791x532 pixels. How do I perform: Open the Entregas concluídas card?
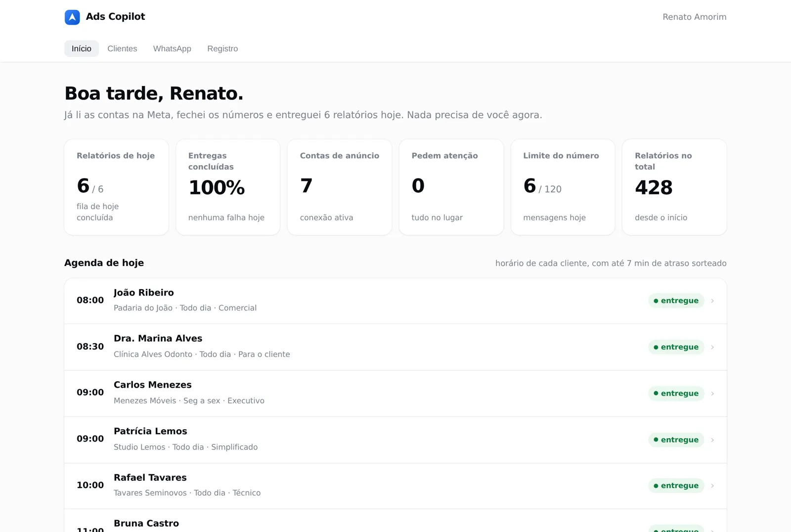click(228, 187)
